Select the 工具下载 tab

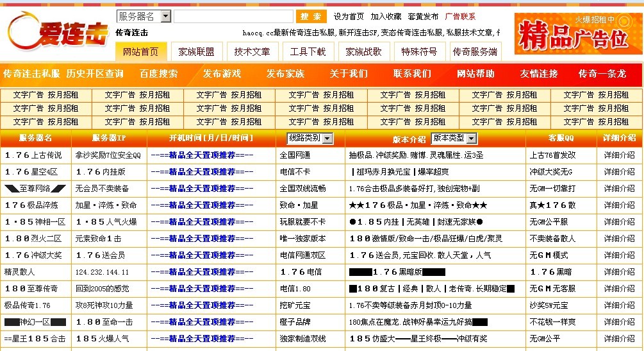(308, 52)
